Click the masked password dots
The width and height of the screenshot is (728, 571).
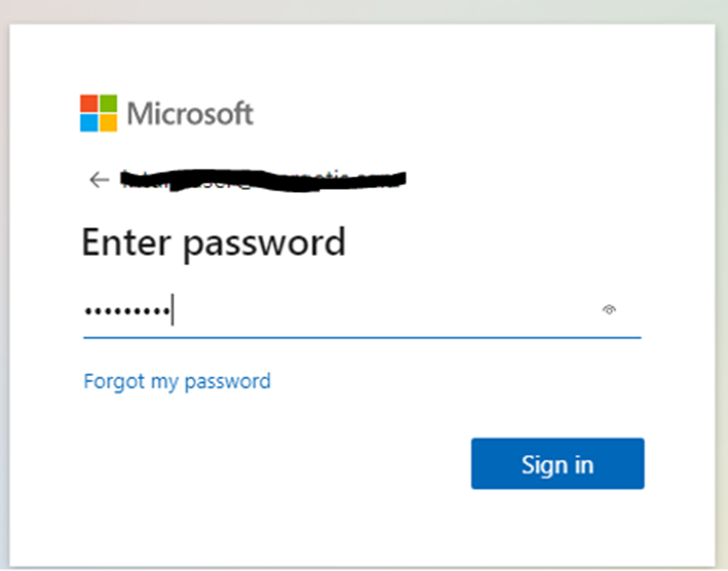126,312
